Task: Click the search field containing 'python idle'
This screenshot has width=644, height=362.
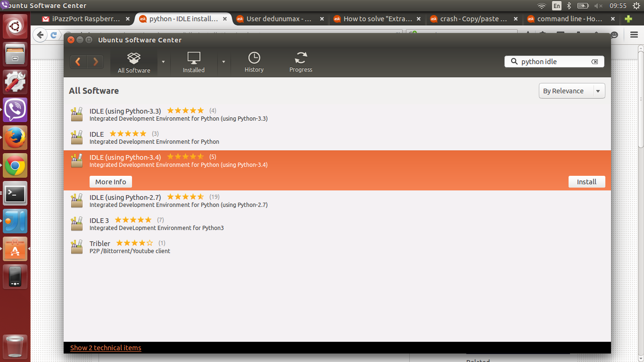Action: (x=554, y=62)
